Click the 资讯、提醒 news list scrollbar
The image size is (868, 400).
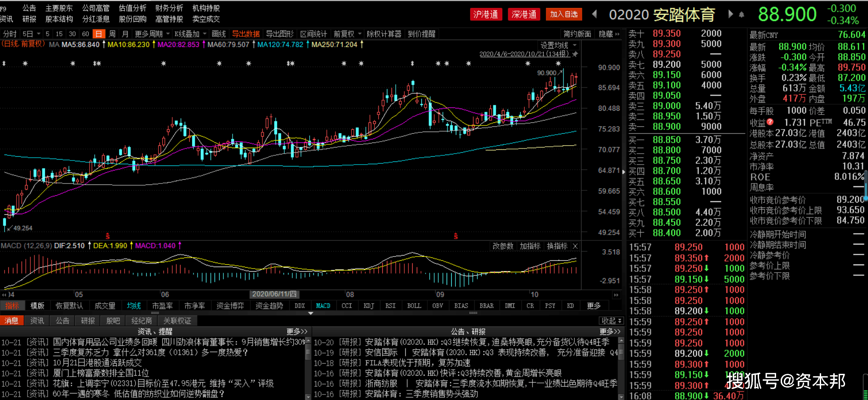pos(308,368)
